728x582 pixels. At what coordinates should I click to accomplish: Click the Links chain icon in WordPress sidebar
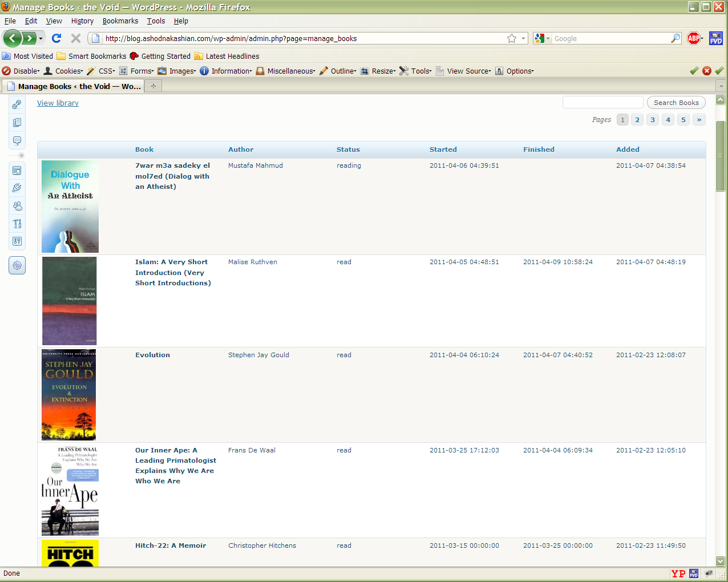coord(17,104)
